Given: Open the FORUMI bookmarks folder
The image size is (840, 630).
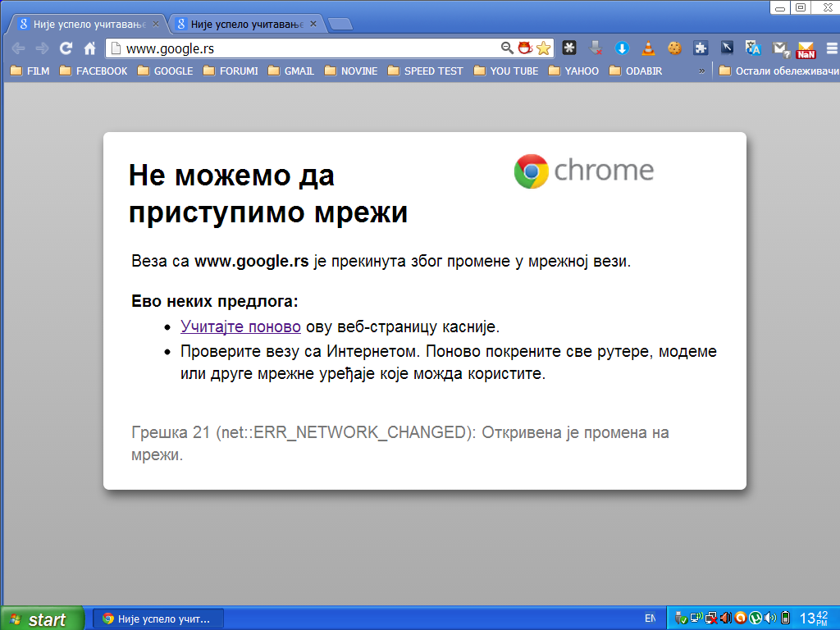Looking at the screenshot, I should [231, 71].
